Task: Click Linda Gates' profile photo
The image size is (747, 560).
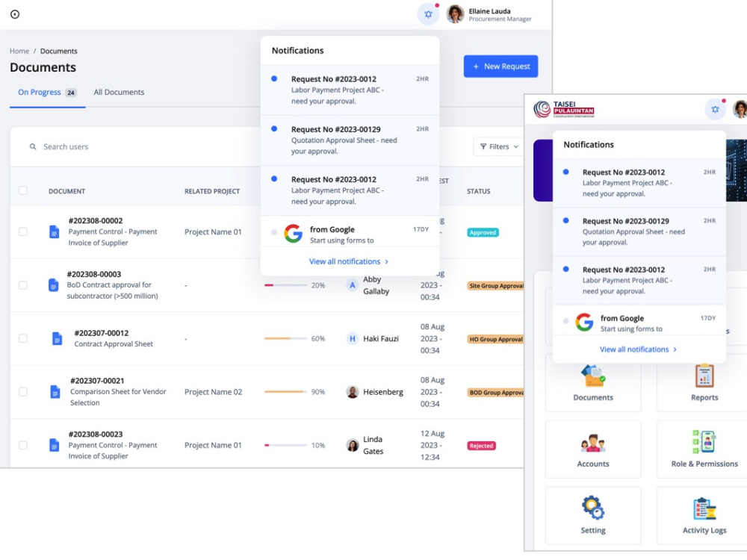Action: point(352,445)
